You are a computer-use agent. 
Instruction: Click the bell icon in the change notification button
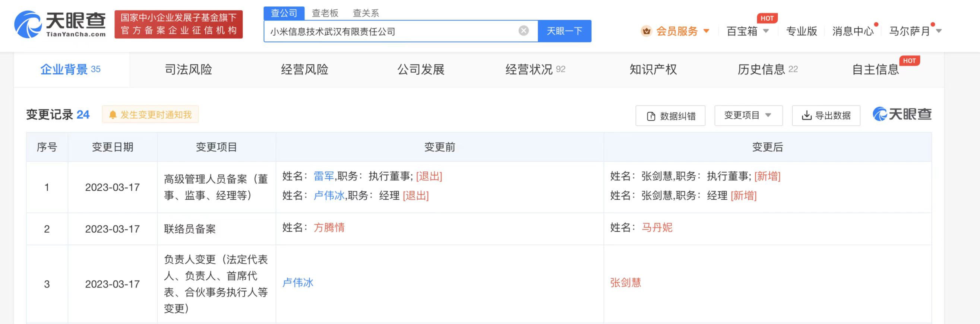(x=113, y=115)
